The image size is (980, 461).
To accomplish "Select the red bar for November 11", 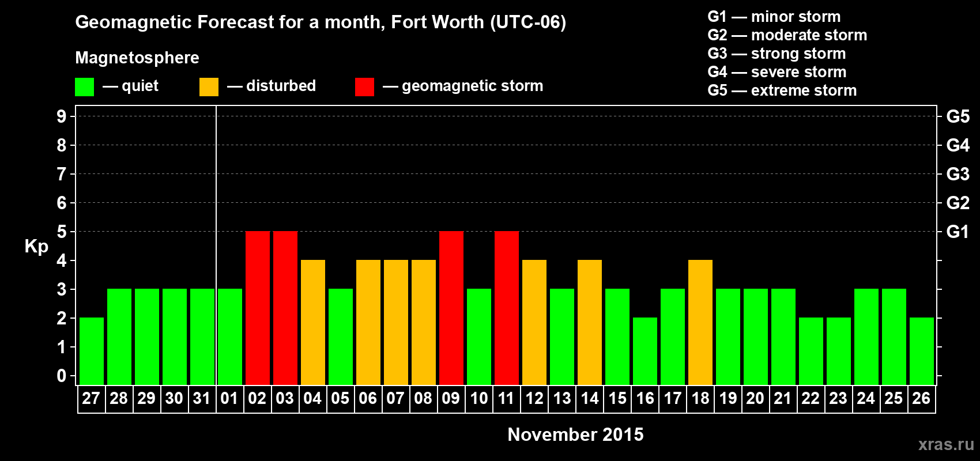I will click(x=507, y=308).
